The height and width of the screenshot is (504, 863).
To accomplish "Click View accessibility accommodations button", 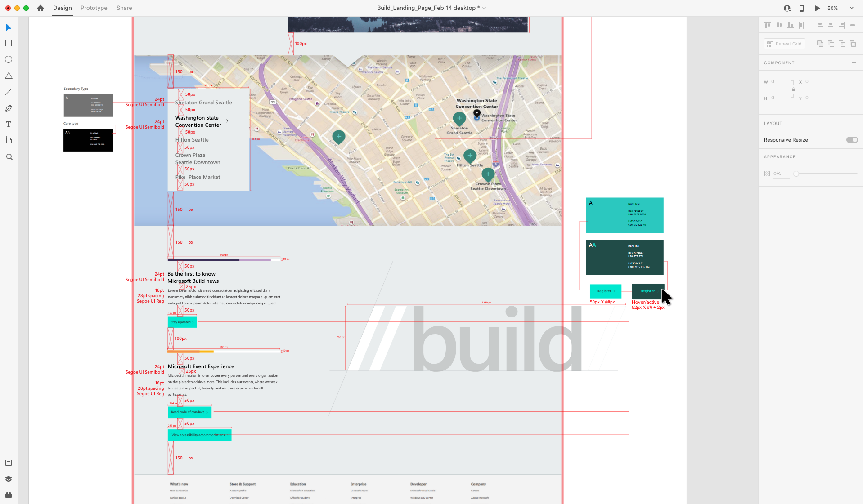I will 200,435.
